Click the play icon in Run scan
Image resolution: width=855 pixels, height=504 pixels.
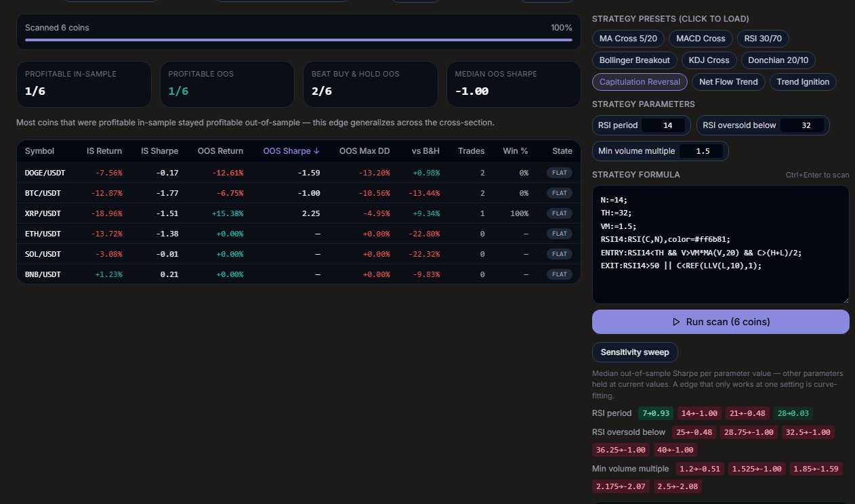(676, 322)
